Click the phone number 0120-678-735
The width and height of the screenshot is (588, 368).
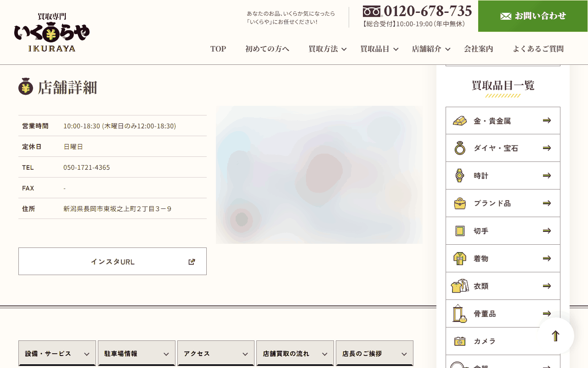click(428, 11)
